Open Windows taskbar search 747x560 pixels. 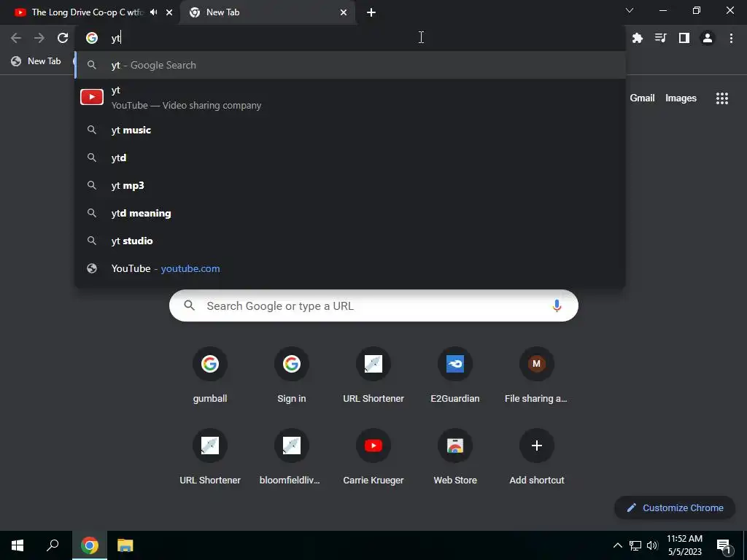coord(53,545)
